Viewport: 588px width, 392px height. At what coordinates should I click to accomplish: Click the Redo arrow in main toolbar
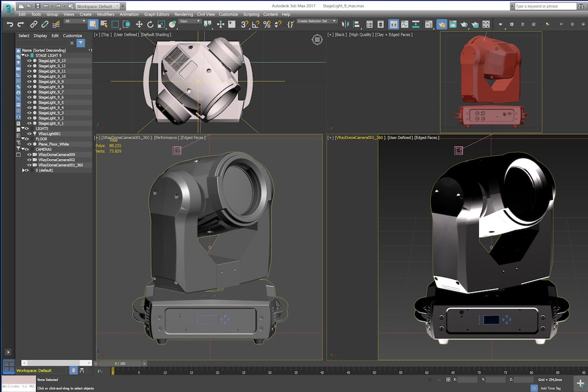tap(21, 24)
